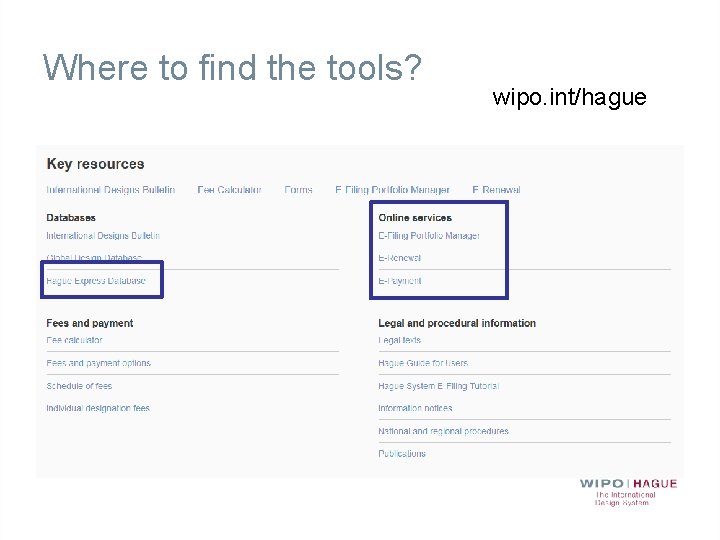Open E-Renewal under Online services
Viewport: 720px width, 540px height.
[x=399, y=258]
